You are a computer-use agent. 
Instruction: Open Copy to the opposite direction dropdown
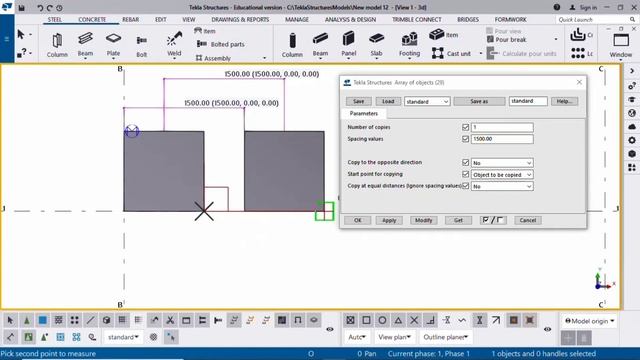[502, 163]
